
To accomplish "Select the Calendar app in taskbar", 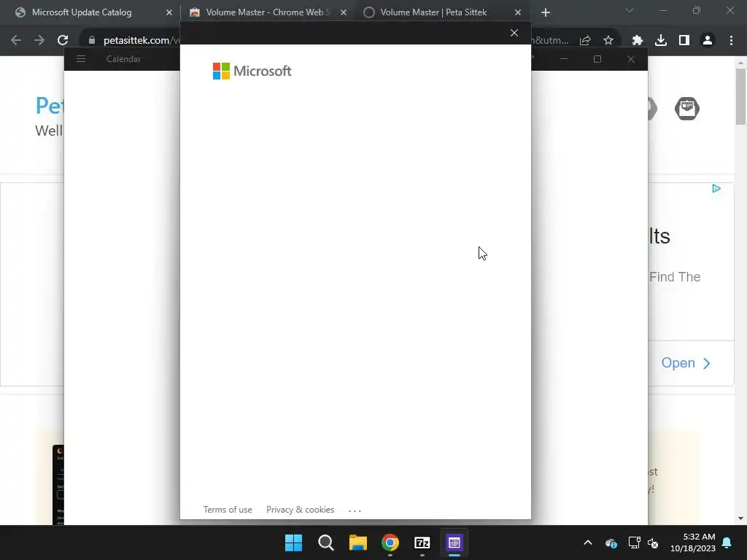I will [454, 542].
